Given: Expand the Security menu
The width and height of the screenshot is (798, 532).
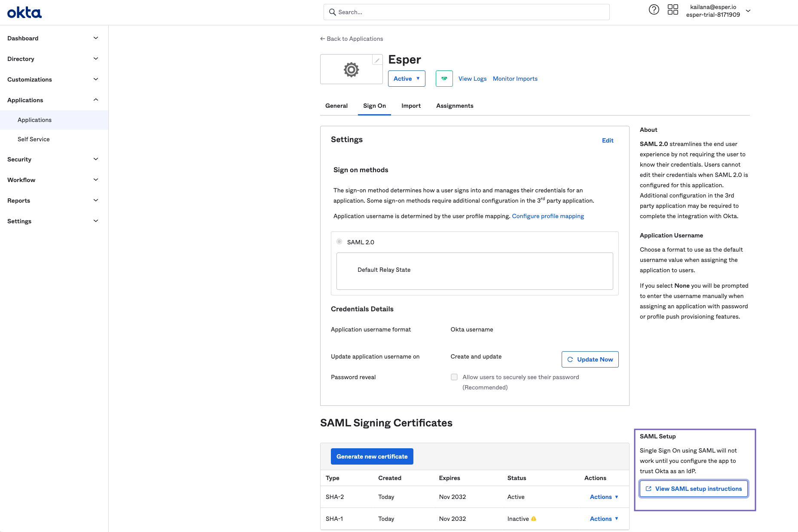Looking at the screenshot, I should [54, 159].
